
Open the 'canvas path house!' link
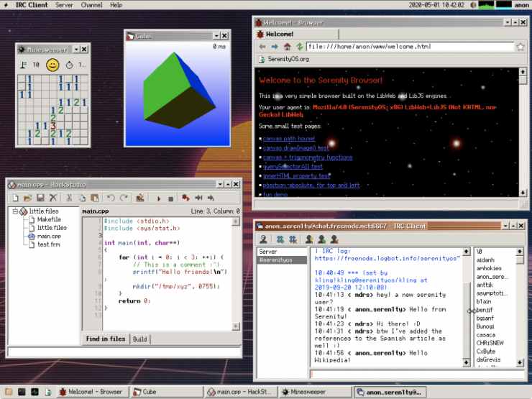[288, 138]
